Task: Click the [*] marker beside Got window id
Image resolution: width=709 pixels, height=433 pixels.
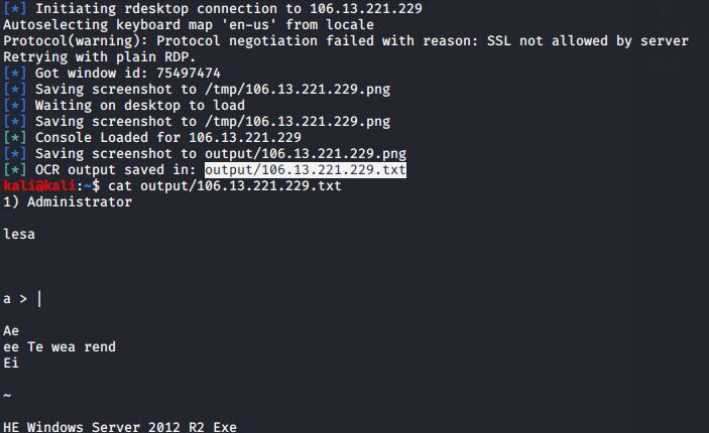Action: pos(14,73)
